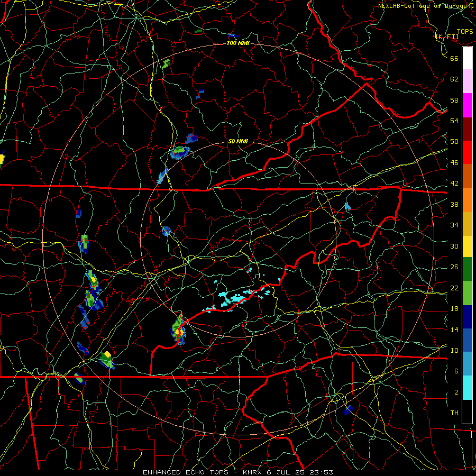This screenshot has height=476, width=476.
Task: Click the "TH" threshold label
Action: point(454,413)
